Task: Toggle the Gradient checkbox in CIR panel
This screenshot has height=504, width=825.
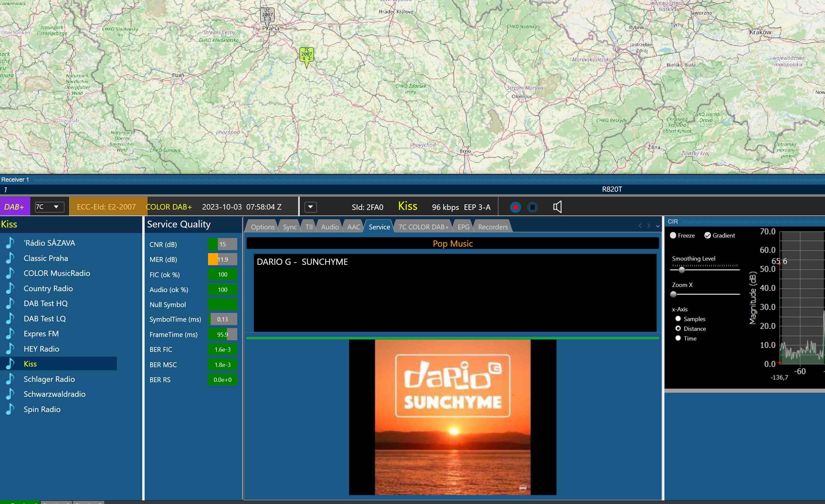Action: [x=707, y=235]
